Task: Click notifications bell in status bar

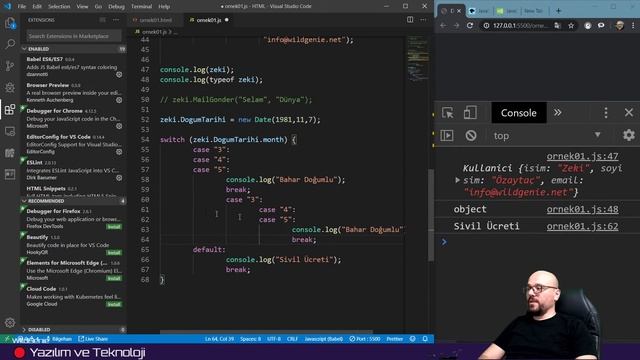Action: (x=425, y=339)
